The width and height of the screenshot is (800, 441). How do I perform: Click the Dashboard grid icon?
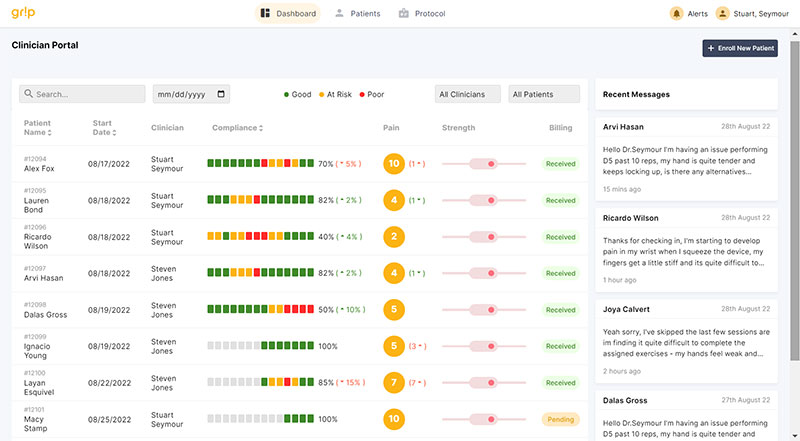pos(265,13)
